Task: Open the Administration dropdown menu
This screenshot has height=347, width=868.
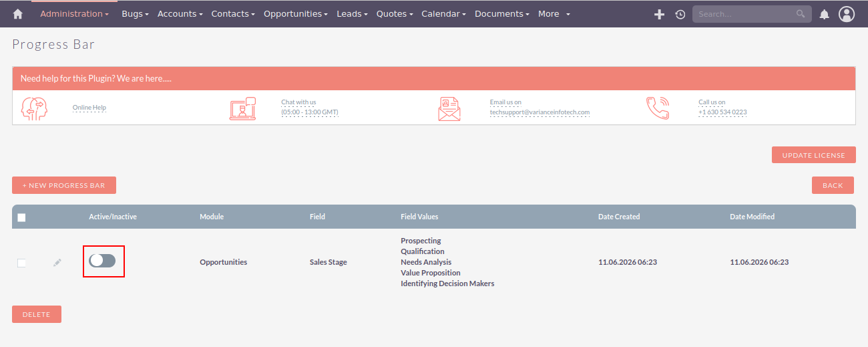Action: pyautogui.click(x=74, y=14)
